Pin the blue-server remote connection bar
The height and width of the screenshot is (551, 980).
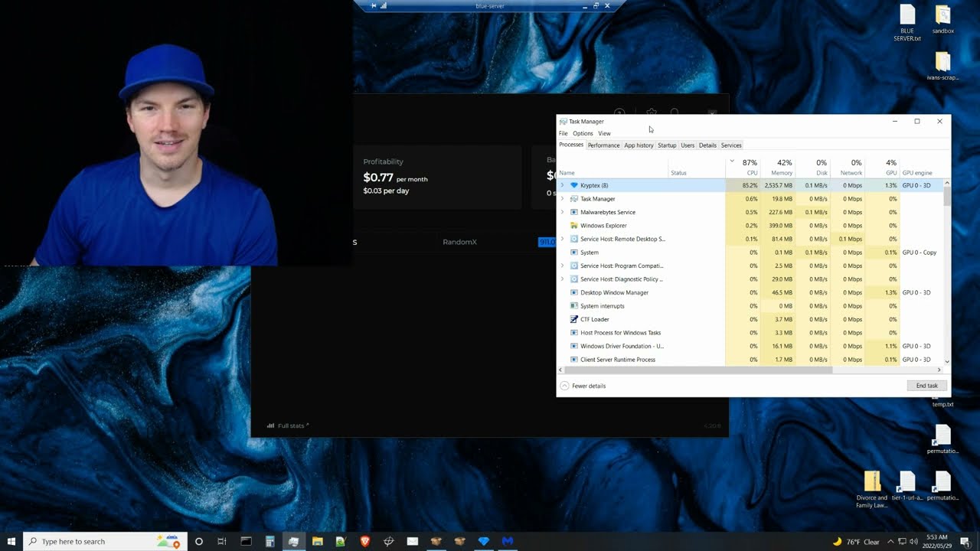pos(374,5)
